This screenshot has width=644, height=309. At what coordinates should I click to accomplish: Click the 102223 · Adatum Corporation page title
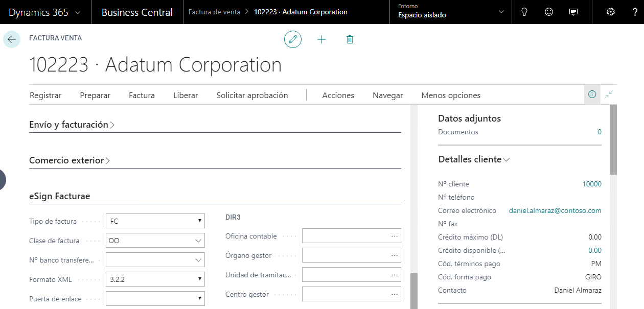click(x=155, y=65)
